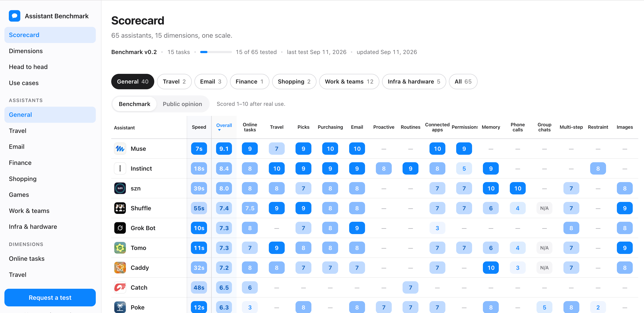This screenshot has width=644, height=313.
Task: Sort table by Speed column header
Action: [199, 127]
